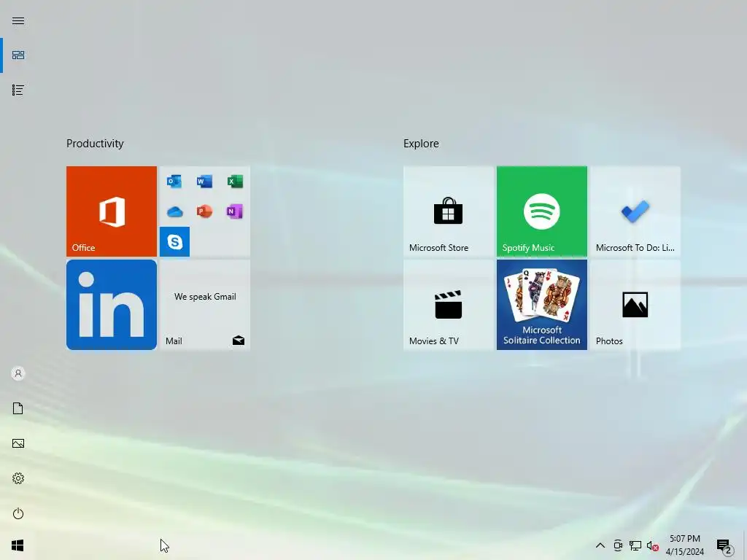Open the user account menu
The width and height of the screenshot is (747, 560).
pyautogui.click(x=18, y=373)
